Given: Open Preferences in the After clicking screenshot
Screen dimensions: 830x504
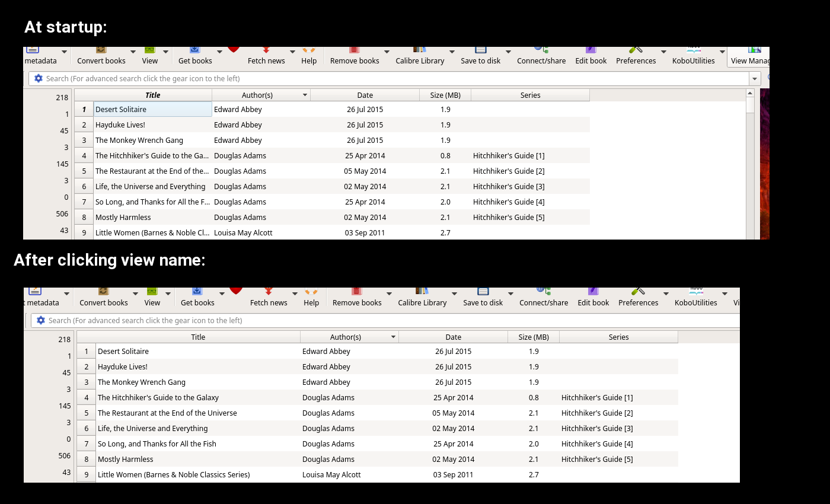Looking at the screenshot, I should [x=639, y=298].
